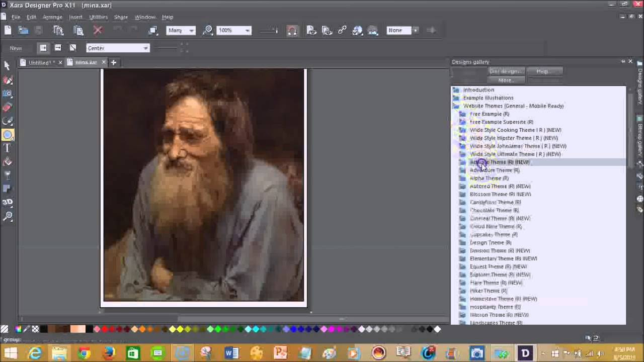Click the More button in Designs gallery
Viewport: 644px width, 362px height.
click(506, 80)
